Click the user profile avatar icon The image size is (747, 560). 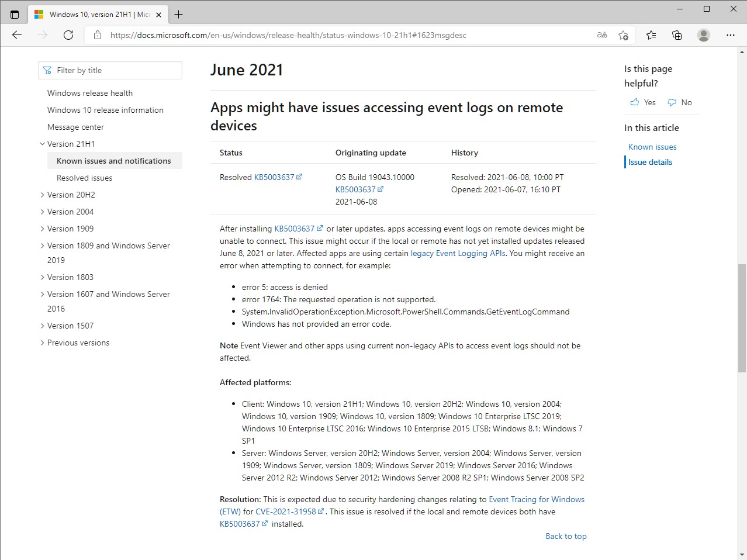pos(704,35)
